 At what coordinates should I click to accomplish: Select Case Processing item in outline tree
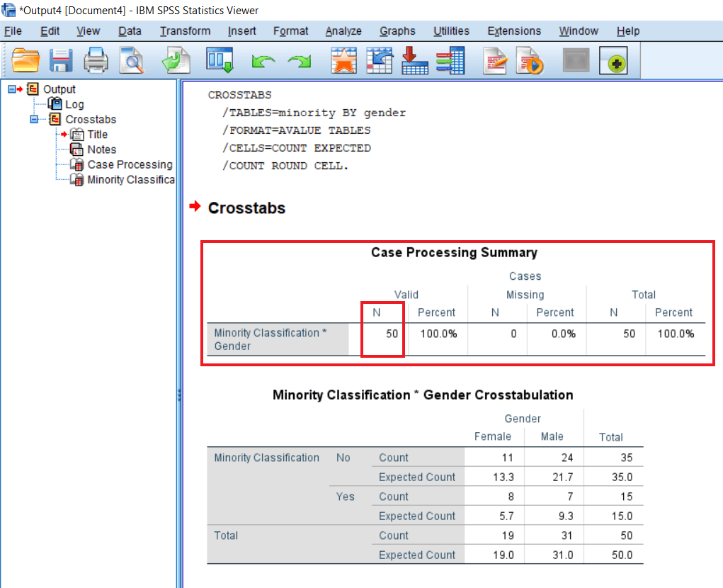[130, 164]
